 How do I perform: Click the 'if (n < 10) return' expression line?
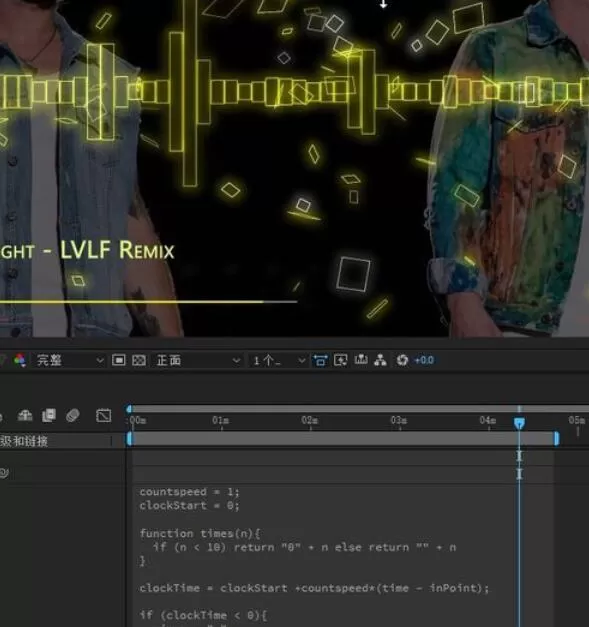(304, 547)
